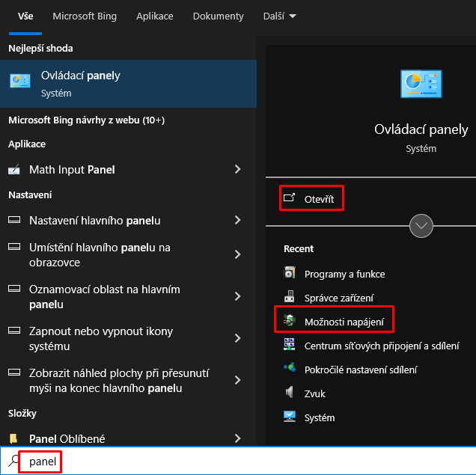Click the Panel Oblíbené folder icon
The height and width of the screenshot is (475, 476).
[13, 438]
